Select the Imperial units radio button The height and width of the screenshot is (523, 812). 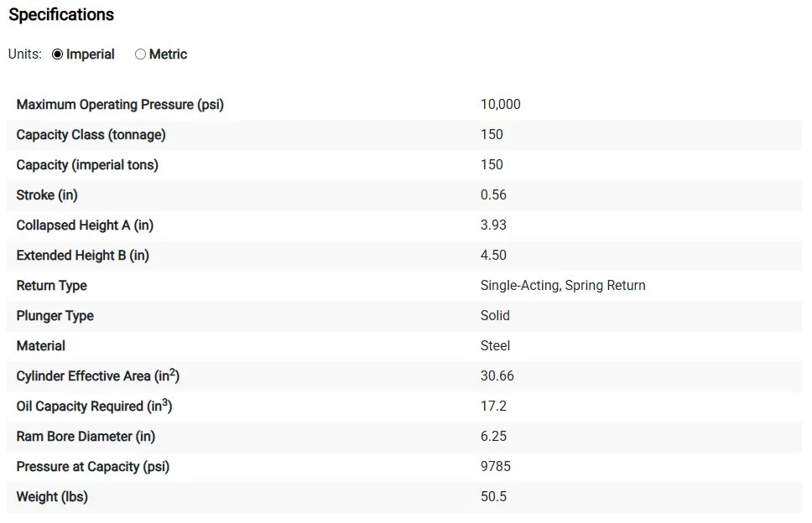(x=58, y=54)
